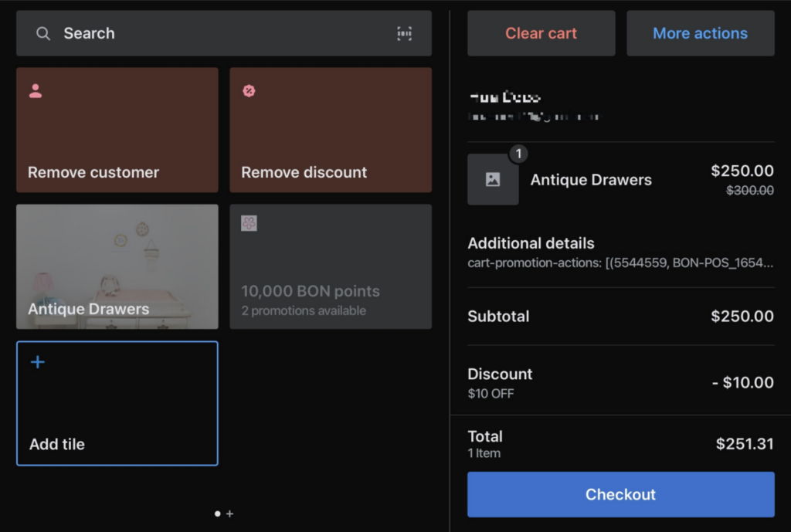The image size is (791, 532).
Task: Open the $10 OFF Discount line
Action: point(620,382)
